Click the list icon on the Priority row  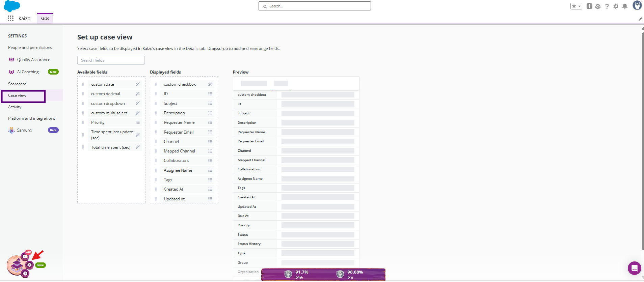tap(138, 122)
